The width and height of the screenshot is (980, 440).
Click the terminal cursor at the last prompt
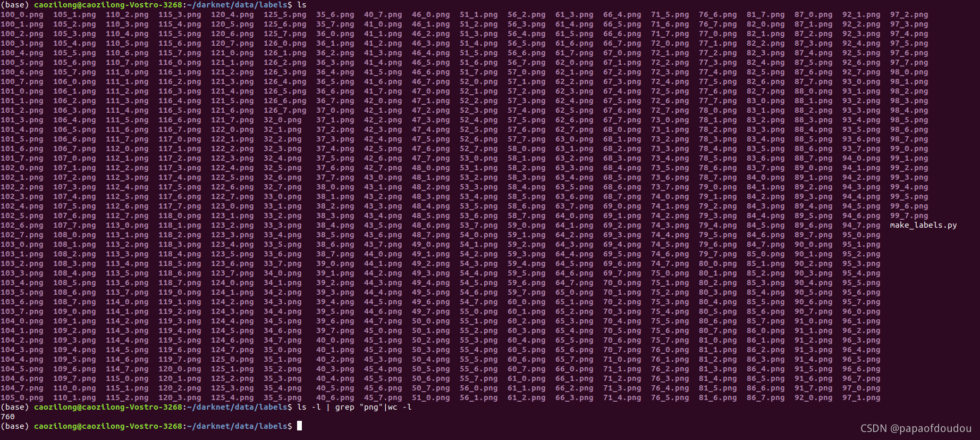[299, 426]
